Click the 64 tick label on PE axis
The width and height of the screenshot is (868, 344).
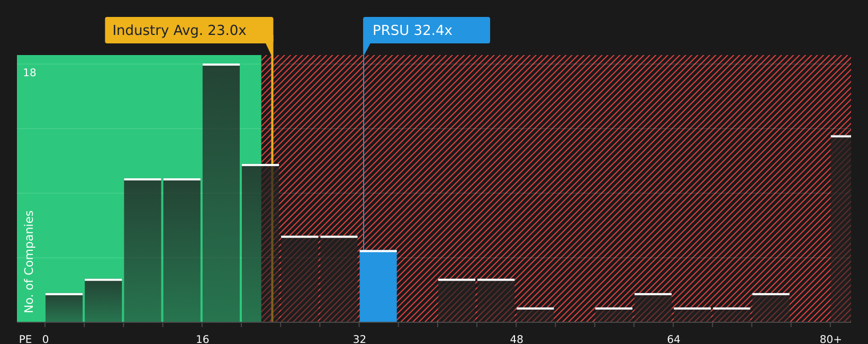(674, 339)
